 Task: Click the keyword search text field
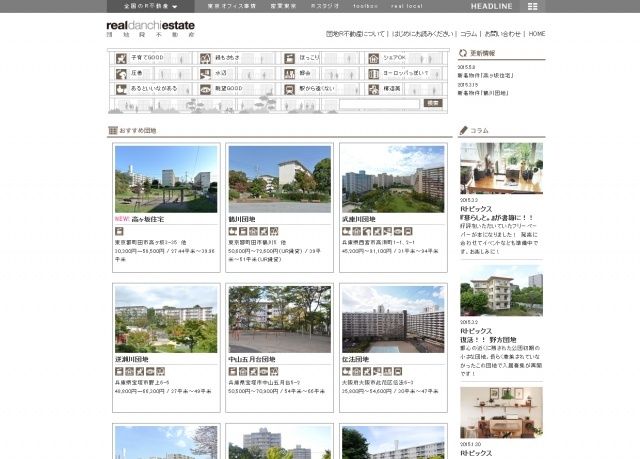click(x=378, y=103)
